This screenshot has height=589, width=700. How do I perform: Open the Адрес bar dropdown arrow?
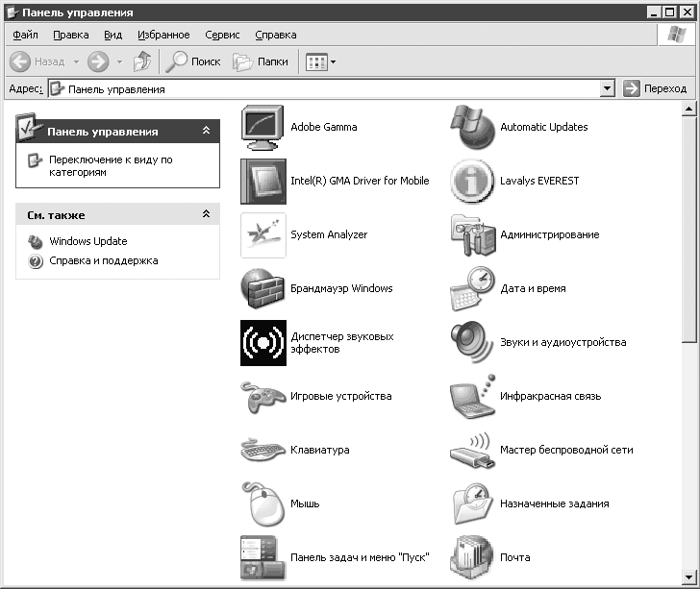coord(607,88)
